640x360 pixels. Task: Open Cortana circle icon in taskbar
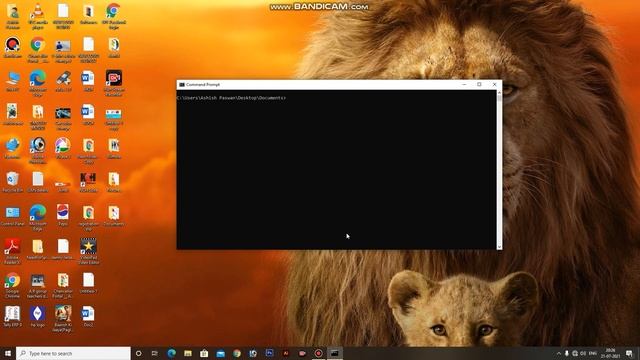[138, 353]
